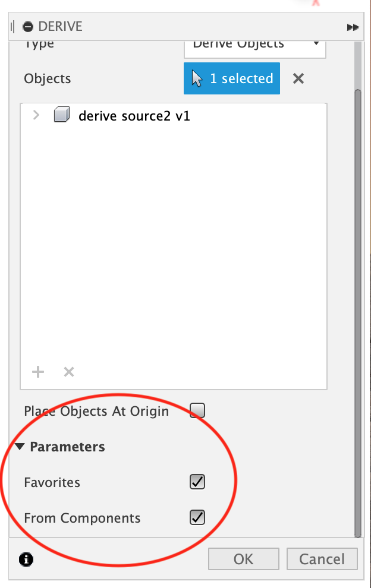This screenshot has height=588, width=371.
Task: Click the remove (×) icon below the objects list
Action: 69,372
